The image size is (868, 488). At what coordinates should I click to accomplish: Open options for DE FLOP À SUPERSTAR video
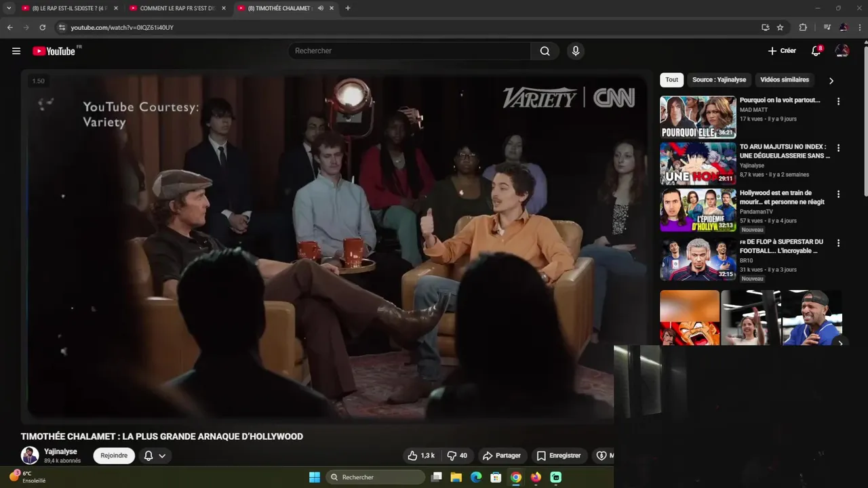tap(838, 243)
